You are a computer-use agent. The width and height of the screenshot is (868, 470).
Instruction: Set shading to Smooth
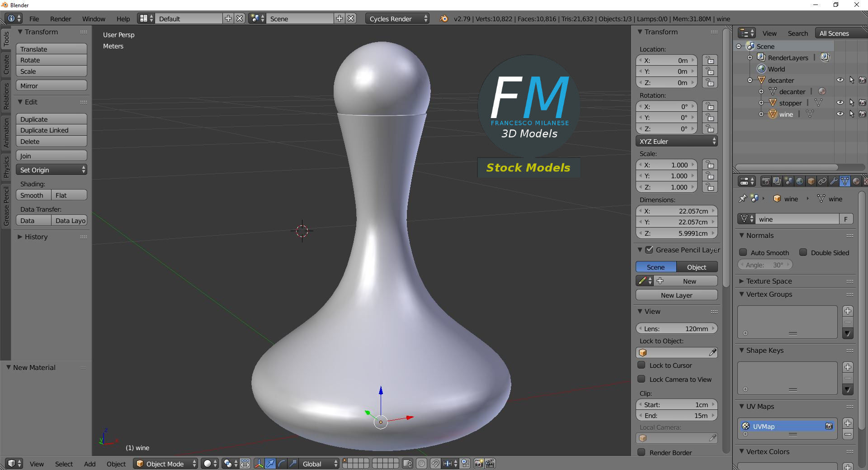pyautogui.click(x=33, y=195)
